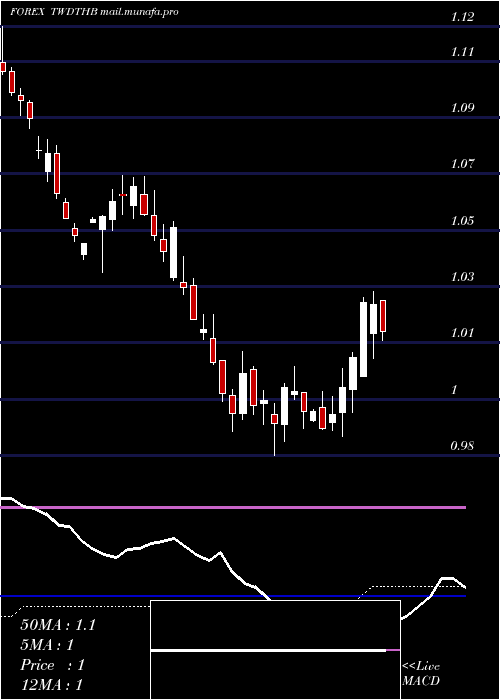The width and height of the screenshot is (500, 700).
Task: Select the 0.98 price axis label
Action: point(462,446)
